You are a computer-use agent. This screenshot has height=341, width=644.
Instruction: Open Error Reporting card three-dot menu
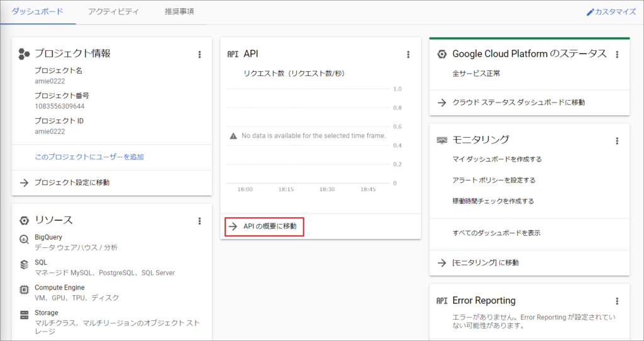[617, 301]
